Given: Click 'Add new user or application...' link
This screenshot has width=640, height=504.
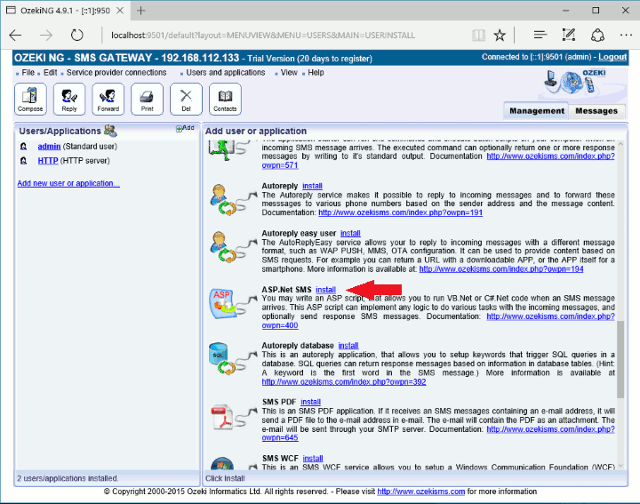Looking at the screenshot, I should [x=68, y=183].
